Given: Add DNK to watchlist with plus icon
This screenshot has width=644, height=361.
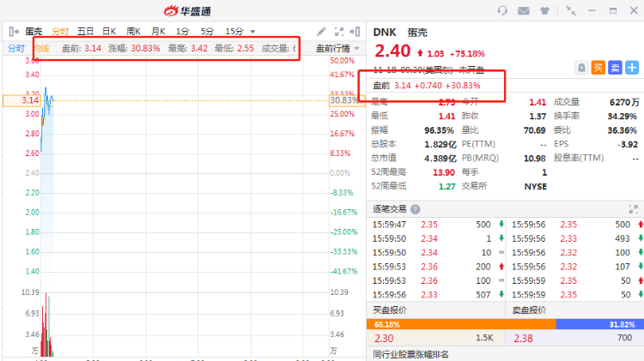Looking at the screenshot, I should point(632,68).
